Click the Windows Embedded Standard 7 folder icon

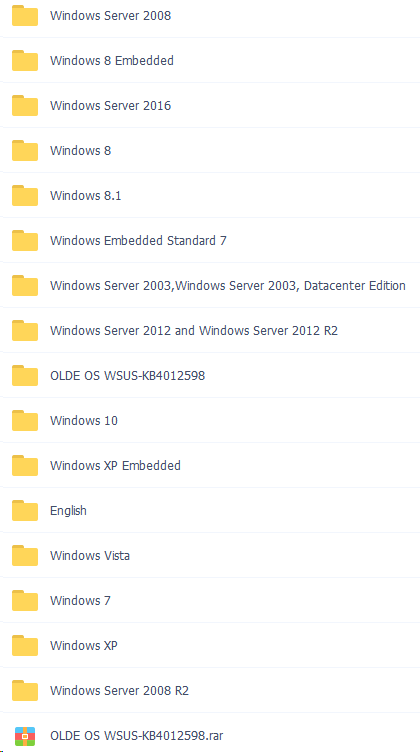(x=25, y=241)
